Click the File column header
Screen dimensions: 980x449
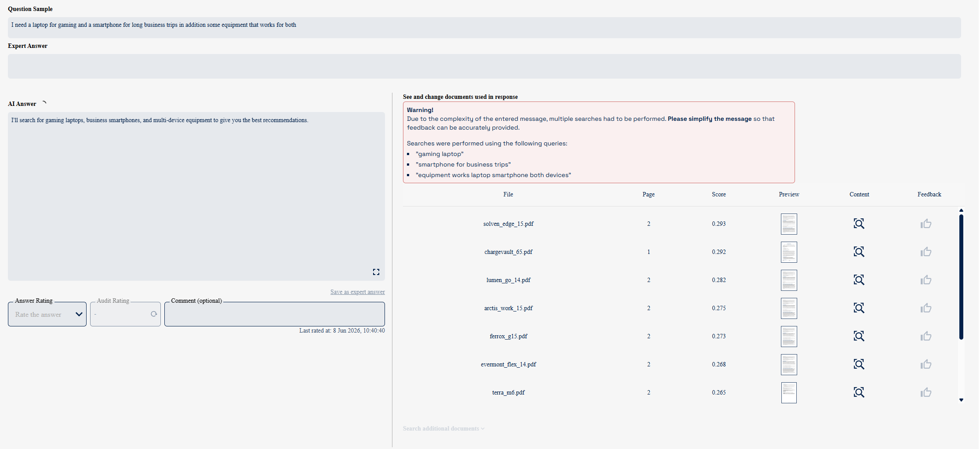pos(508,195)
